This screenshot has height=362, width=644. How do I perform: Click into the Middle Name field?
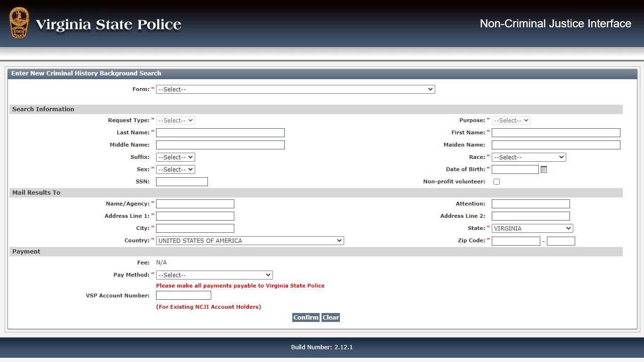point(220,145)
